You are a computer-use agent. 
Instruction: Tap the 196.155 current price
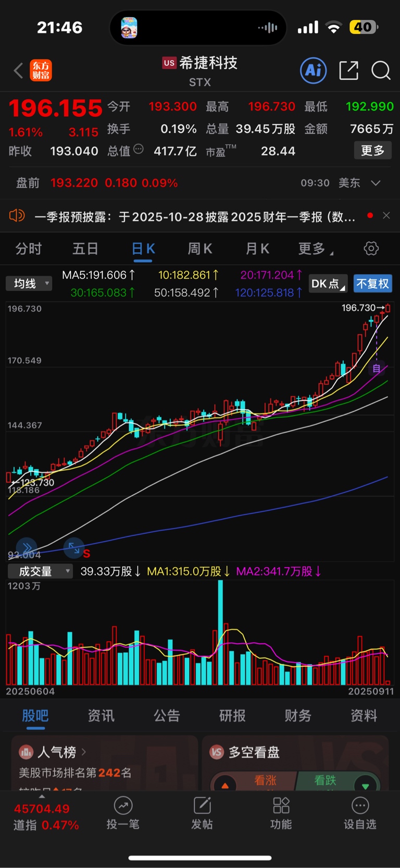point(55,108)
